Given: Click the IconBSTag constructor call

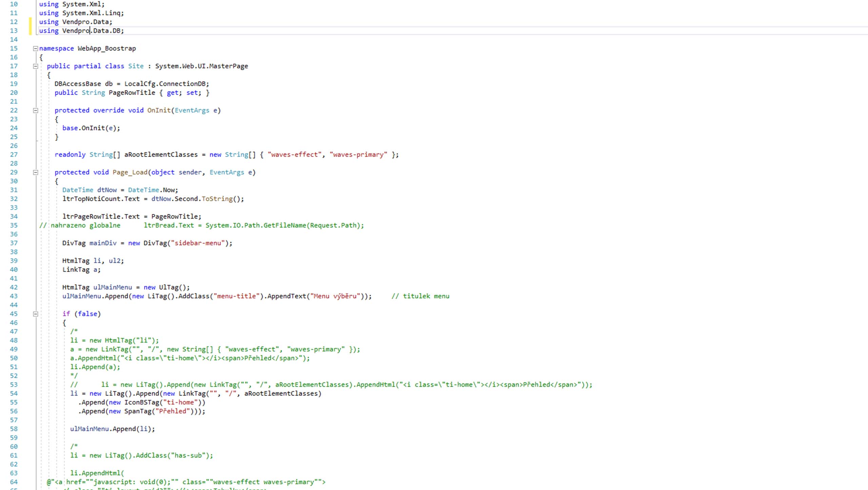Looking at the screenshot, I should 142,403.
